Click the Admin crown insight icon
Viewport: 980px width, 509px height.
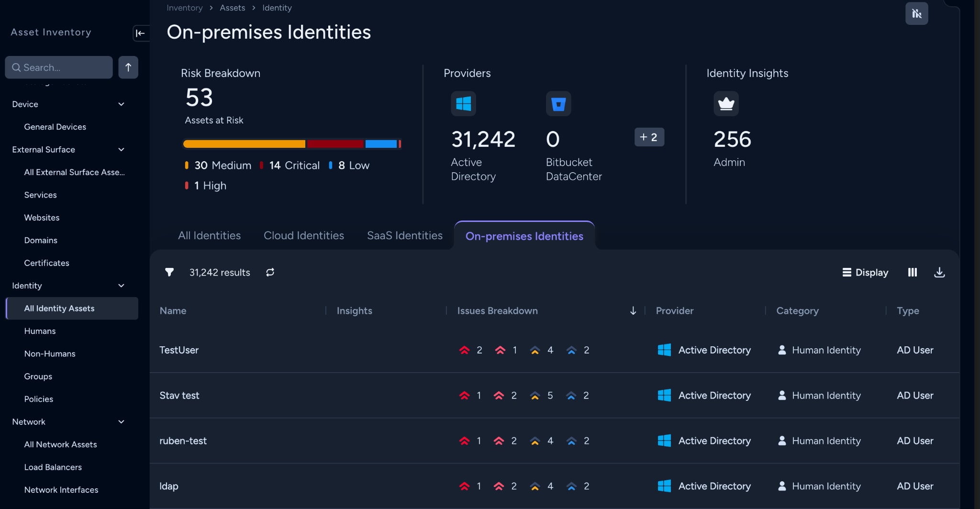726,103
